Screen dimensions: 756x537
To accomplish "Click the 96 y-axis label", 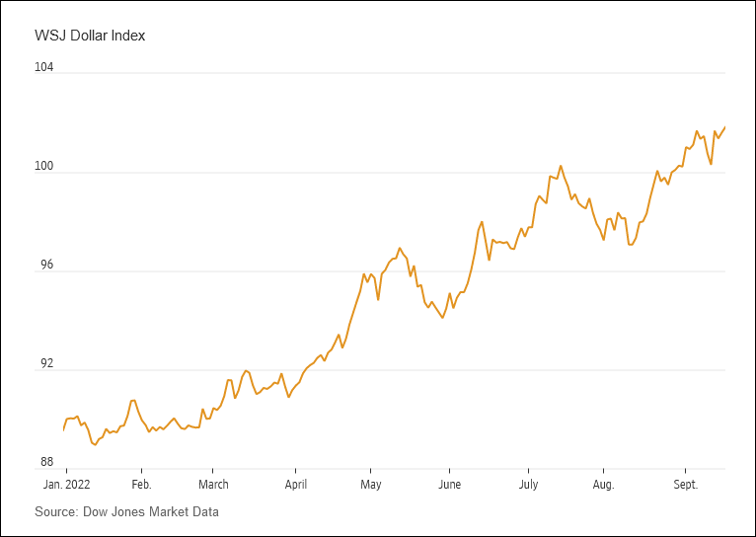I will (x=47, y=266).
